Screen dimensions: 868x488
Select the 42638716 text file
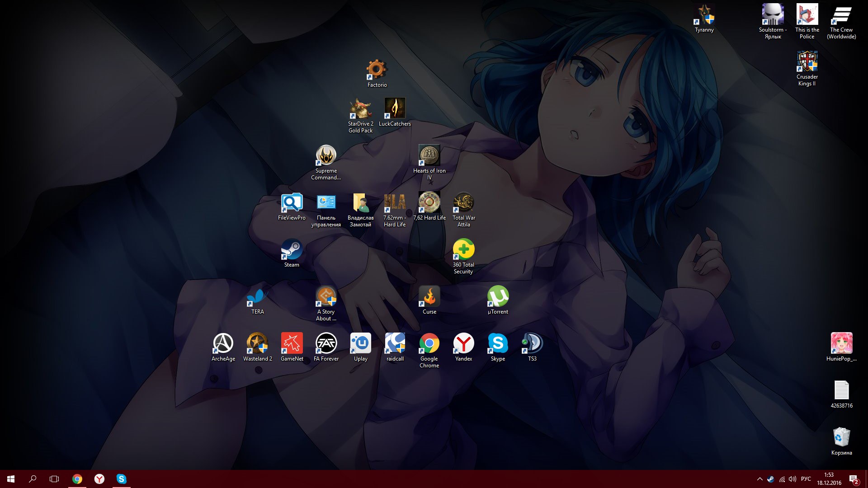841,391
